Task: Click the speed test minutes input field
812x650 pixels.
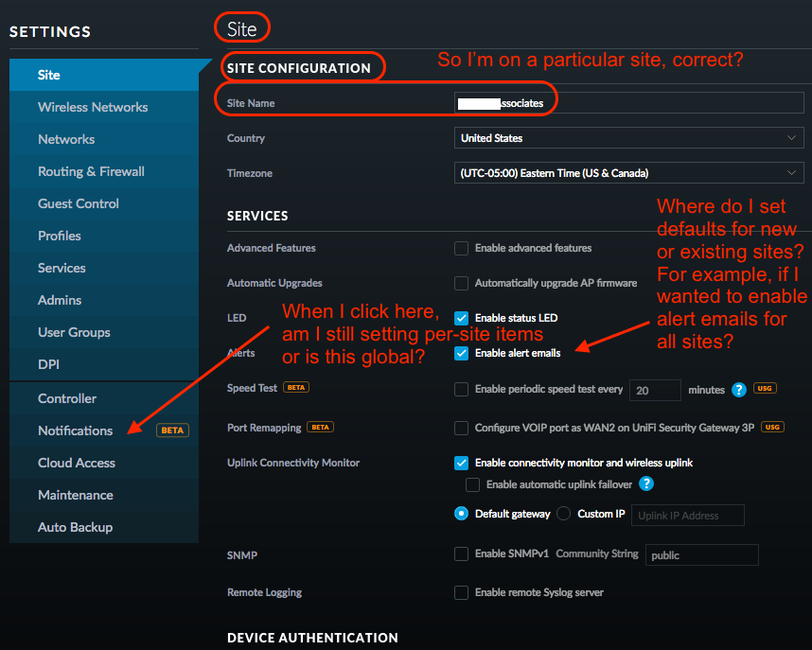Action: pos(655,390)
